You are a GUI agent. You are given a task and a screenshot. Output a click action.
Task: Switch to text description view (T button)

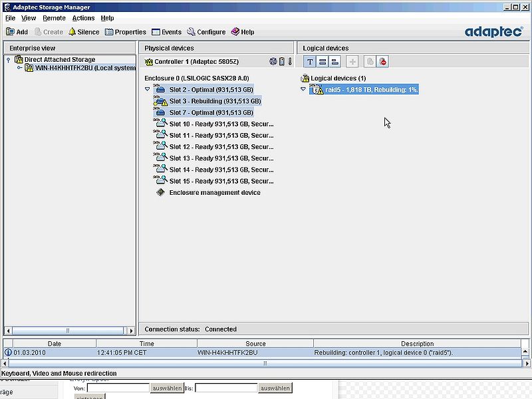tap(310, 62)
